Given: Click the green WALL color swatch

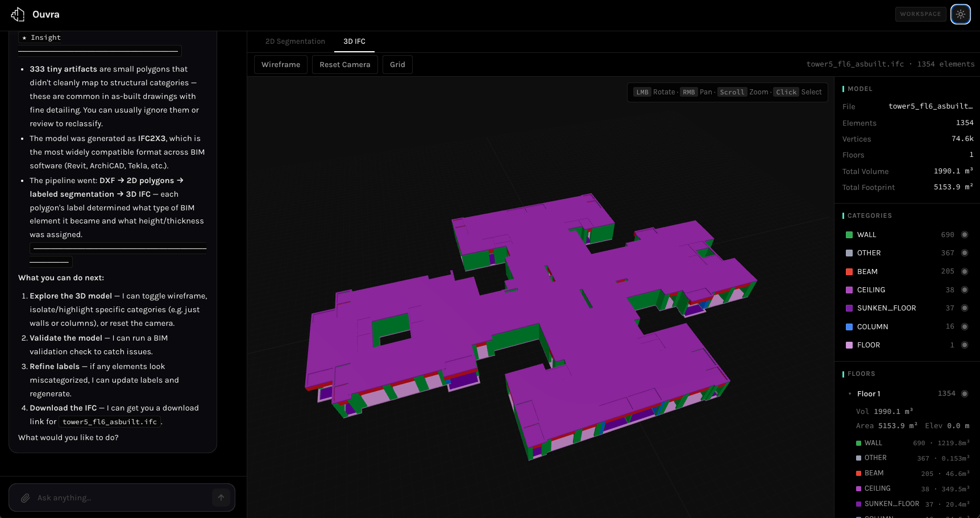Looking at the screenshot, I should 850,234.
